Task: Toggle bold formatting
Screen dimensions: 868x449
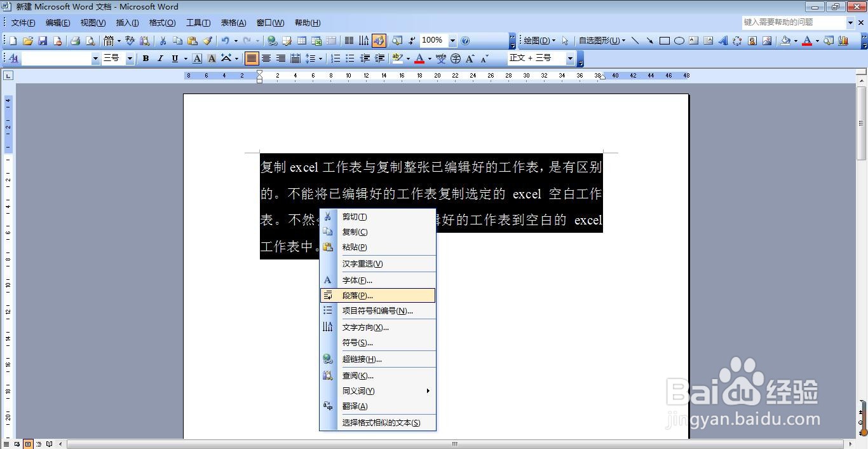Action: point(146,59)
